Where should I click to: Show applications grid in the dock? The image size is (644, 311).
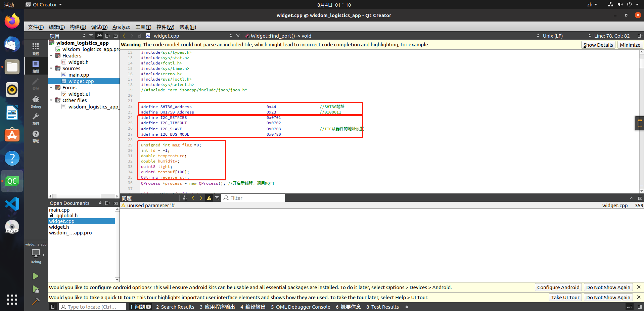(12, 299)
